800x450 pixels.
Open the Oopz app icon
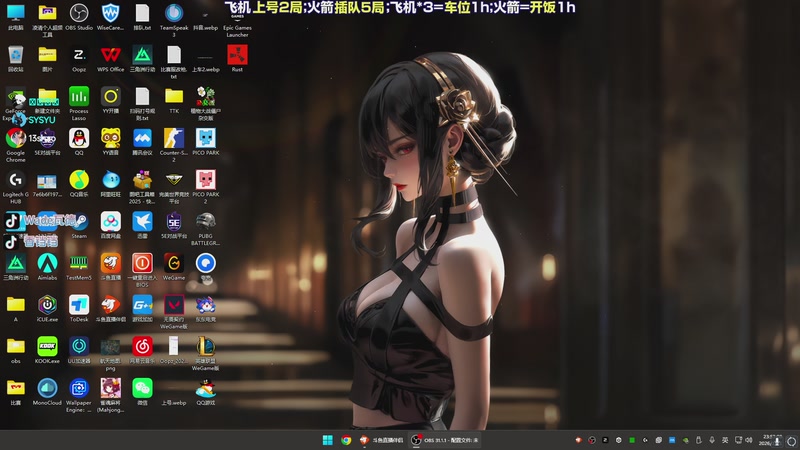[79, 55]
